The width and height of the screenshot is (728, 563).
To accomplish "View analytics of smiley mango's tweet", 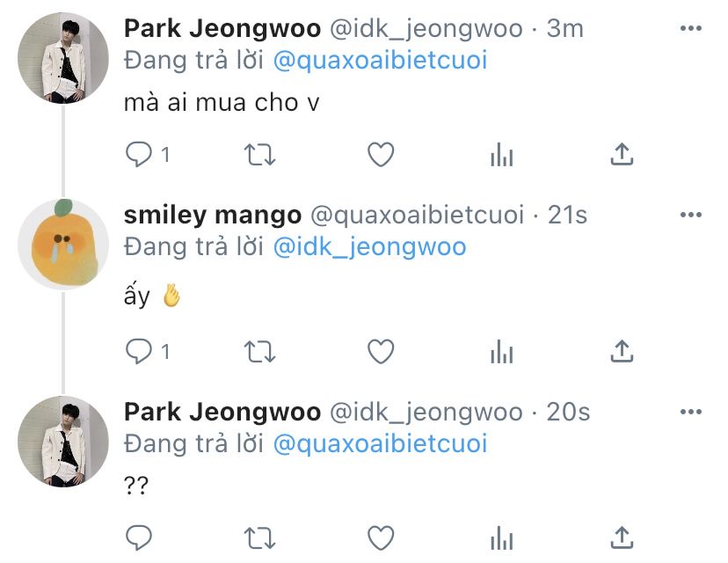I will (501, 352).
